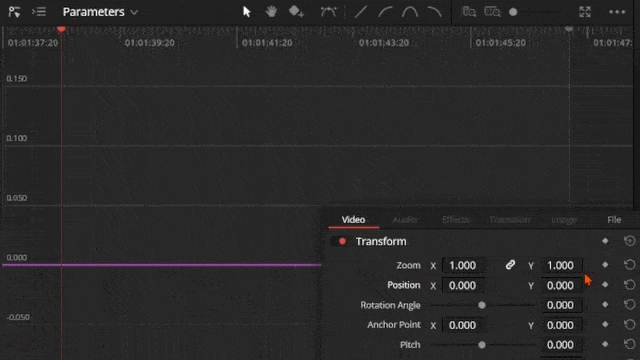
Task: Click the Anchor Point Y value field
Action: coord(561,325)
